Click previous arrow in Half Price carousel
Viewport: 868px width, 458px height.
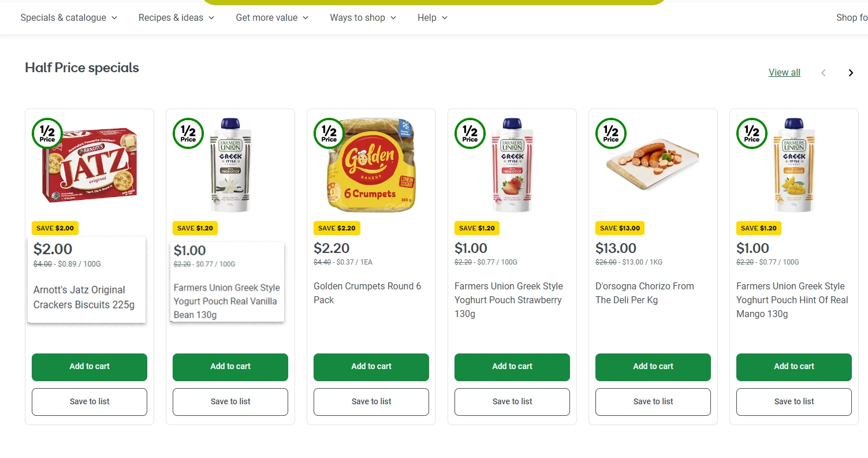824,73
